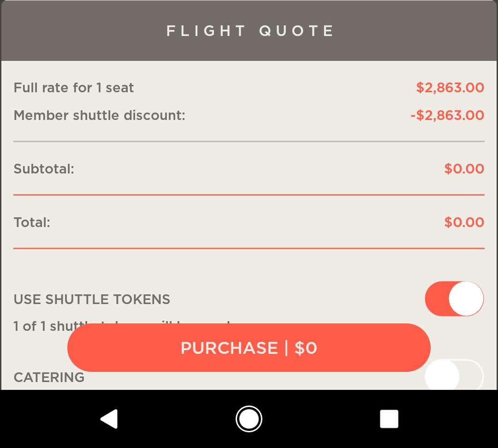Screen dimensions: 498x448
Task: Select the $2,863.00 full rate price
Action: (x=450, y=88)
